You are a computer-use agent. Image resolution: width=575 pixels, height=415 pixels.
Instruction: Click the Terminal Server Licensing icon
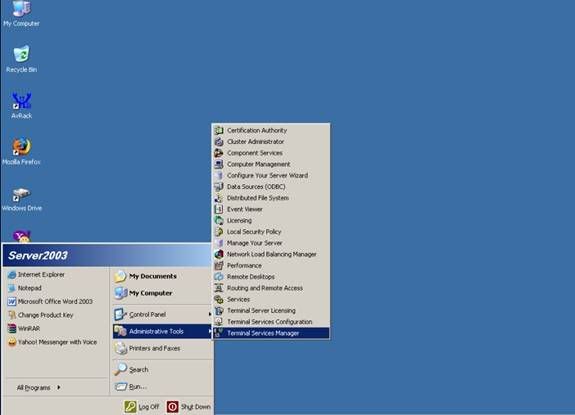tap(219, 311)
